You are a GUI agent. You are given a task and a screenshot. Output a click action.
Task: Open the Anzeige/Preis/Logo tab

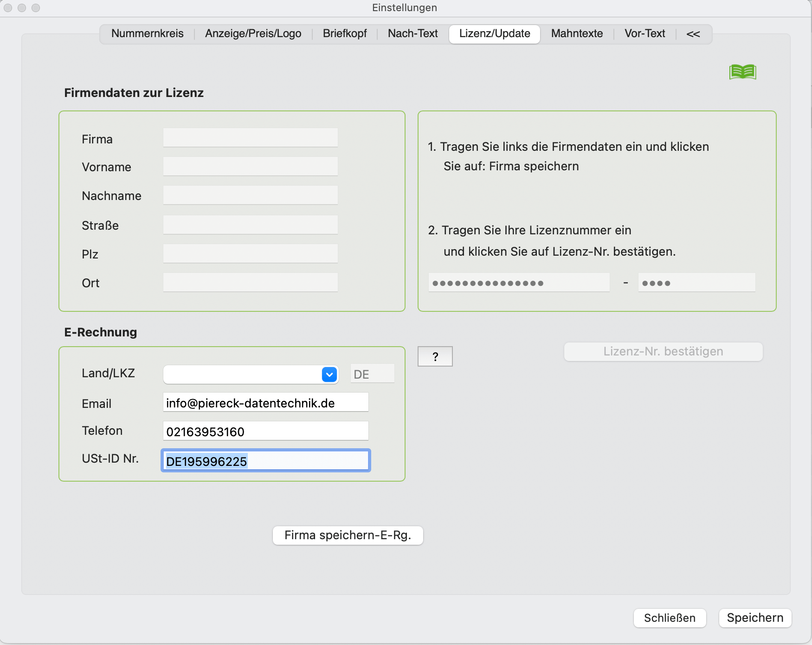coord(253,34)
